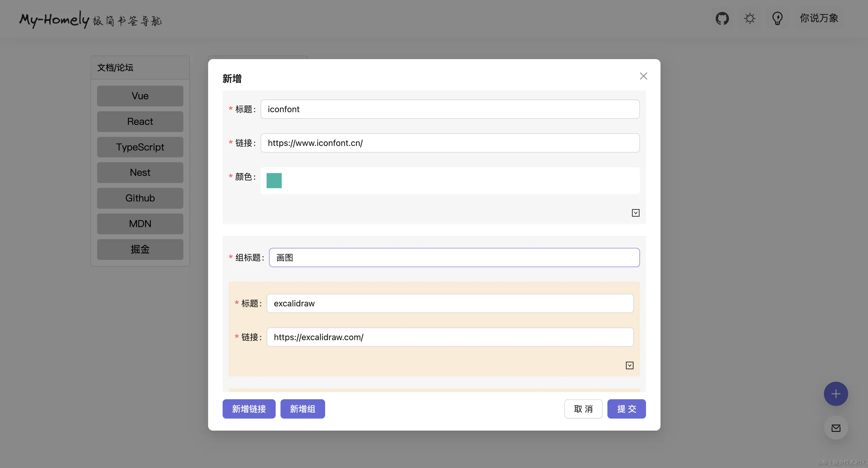Close the 新增 dialog with X
Image resolution: width=868 pixels, height=468 pixels.
click(643, 76)
